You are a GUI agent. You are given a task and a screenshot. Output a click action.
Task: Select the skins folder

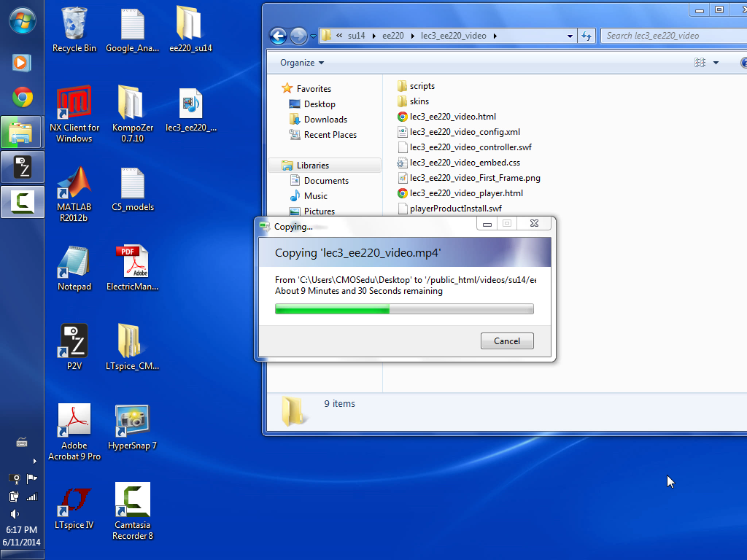(x=413, y=101)
